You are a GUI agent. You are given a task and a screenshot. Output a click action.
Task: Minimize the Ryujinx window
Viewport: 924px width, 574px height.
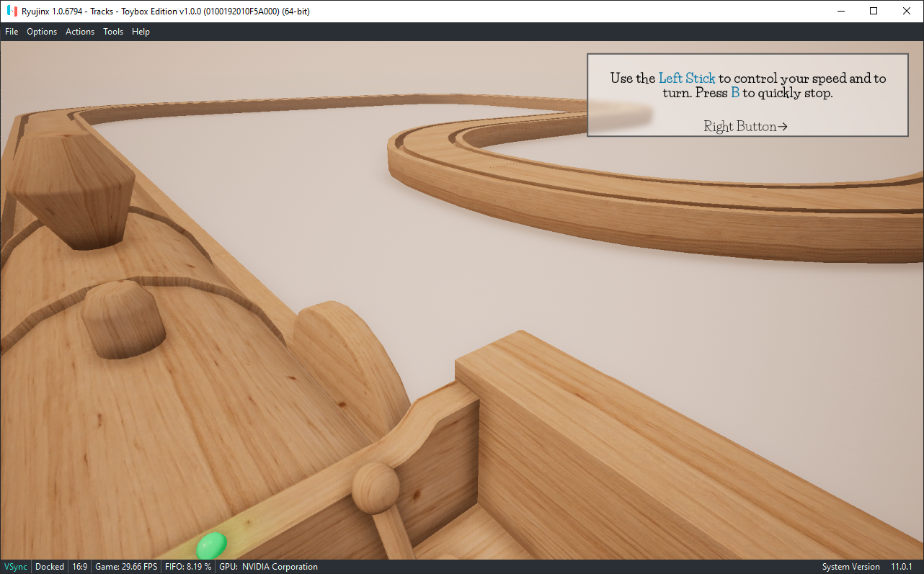pyautogui.click(x=840, y=11)
